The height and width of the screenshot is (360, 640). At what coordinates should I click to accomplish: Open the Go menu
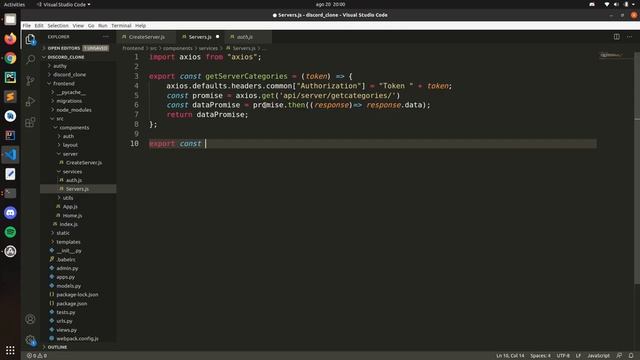(91, 25)
